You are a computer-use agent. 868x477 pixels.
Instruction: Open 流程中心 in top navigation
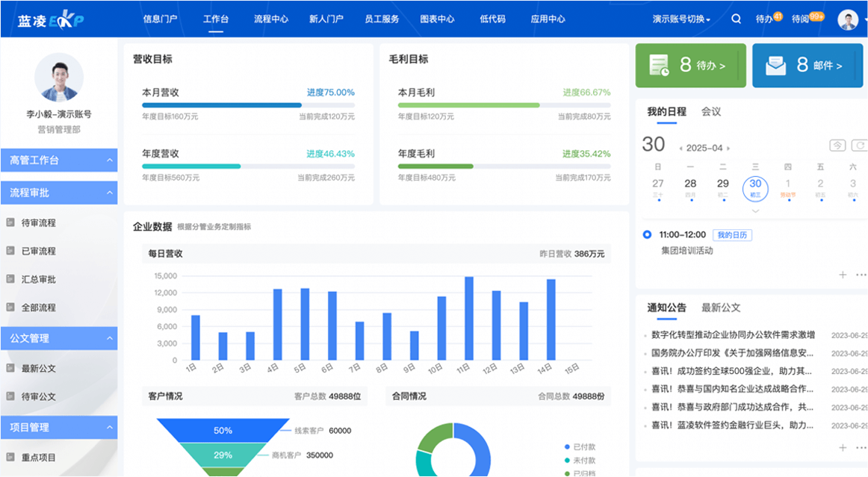[x=270, y=19]
